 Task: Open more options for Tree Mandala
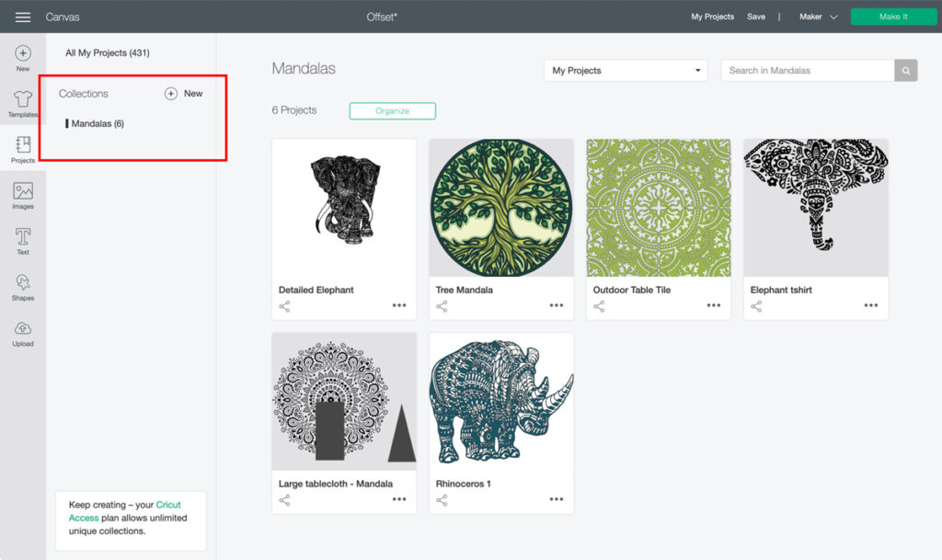click(x=557, y=305)
